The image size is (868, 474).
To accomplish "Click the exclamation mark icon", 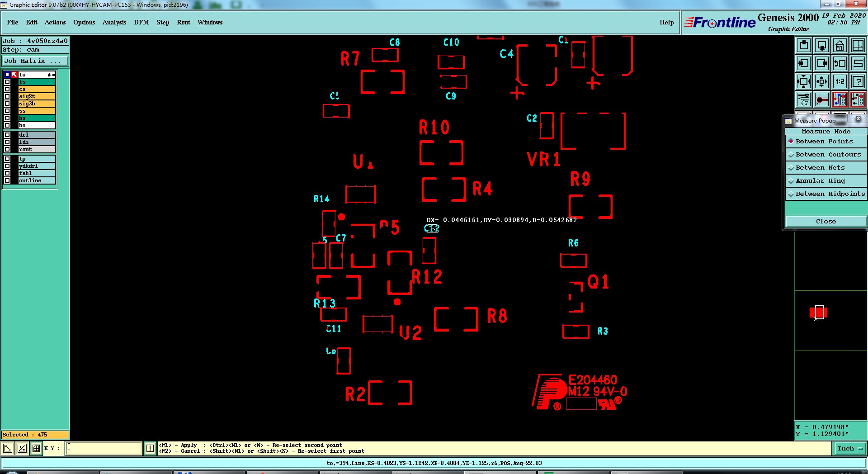I will point(150,448).
